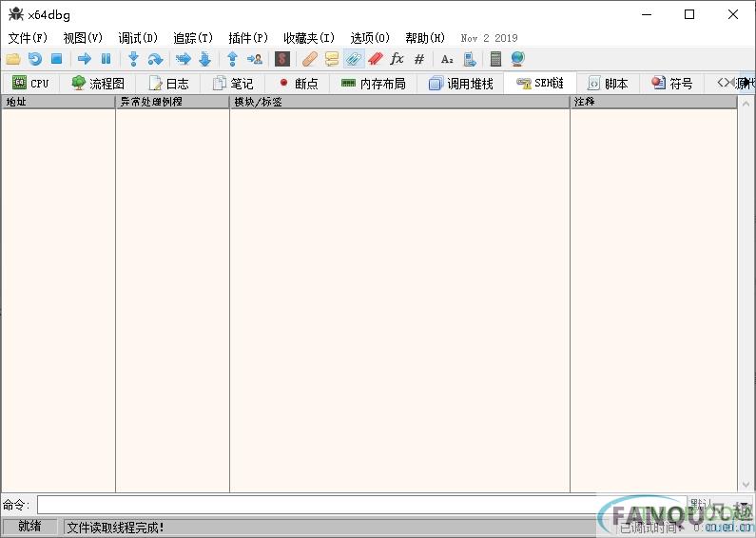Open the Intermodular calls icon
756x538 pixels.
point(469,59)
